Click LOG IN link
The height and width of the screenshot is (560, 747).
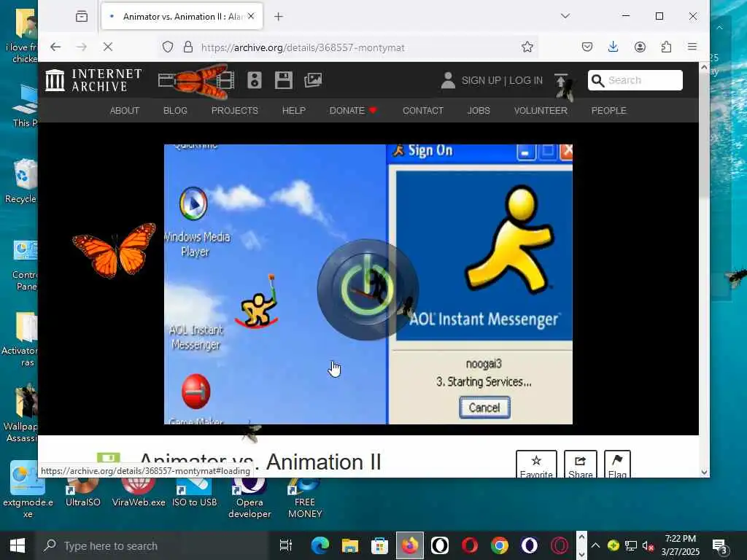526,80
